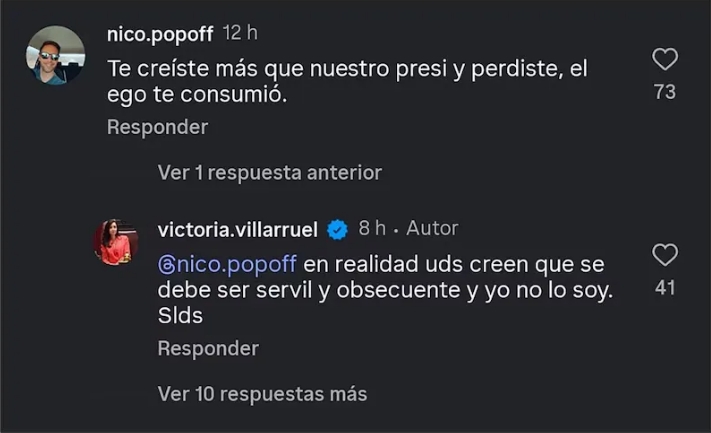Image resolution: width=711 pixels, height=433 pixels.
Task: Reply to nico.popoff's comment via Responder
Action: click(x=157, y=127)
